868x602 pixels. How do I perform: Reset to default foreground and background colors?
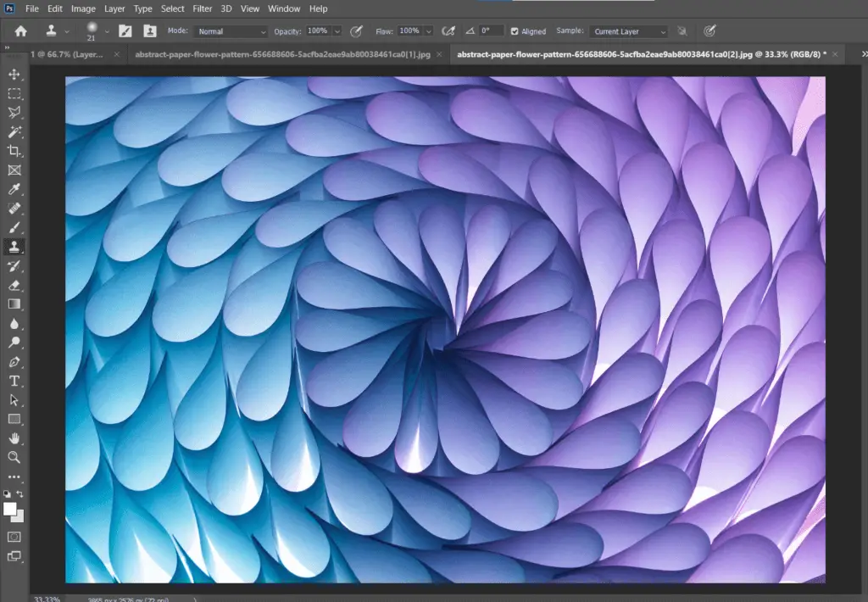tap(7, 493)
